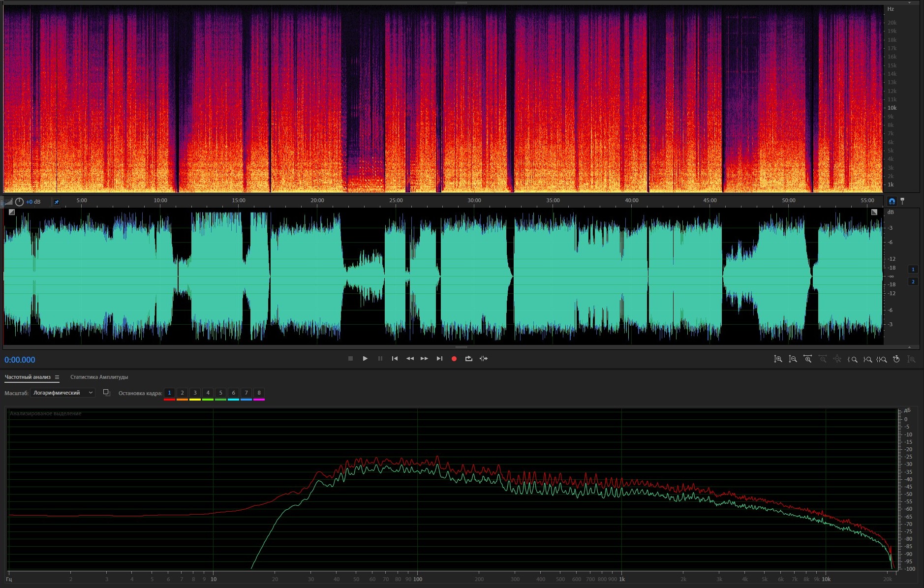Click the red Record button

pos(454,359)
